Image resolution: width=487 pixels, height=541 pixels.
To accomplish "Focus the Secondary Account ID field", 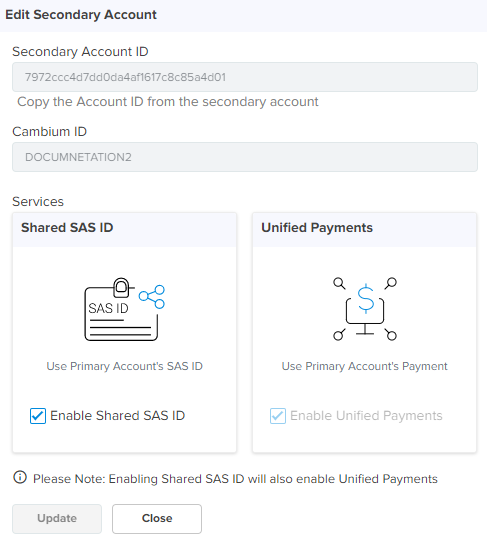I will [x=245, y=77].
